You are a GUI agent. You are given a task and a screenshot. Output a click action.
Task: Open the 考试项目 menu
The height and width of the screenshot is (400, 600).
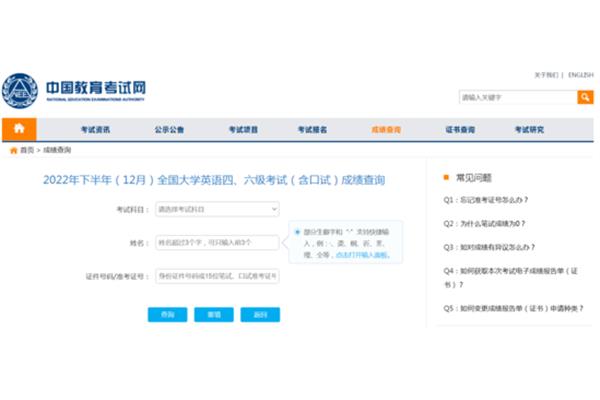coord(243,130)
